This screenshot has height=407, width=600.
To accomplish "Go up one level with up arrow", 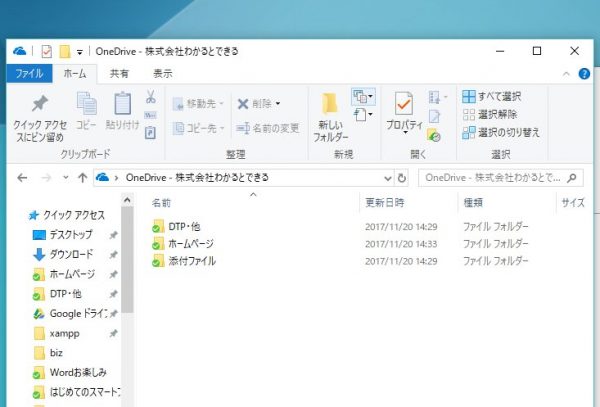I will [x=82, y=177].
